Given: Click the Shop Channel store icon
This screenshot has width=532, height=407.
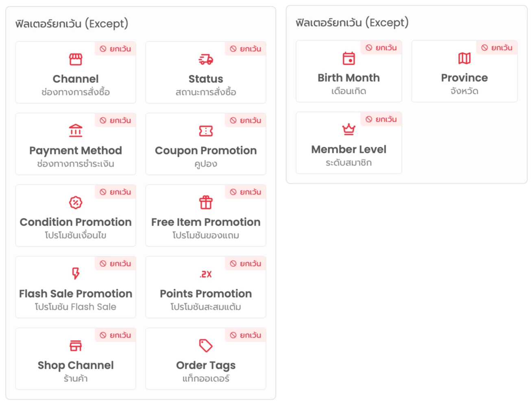Looking at the screenshot, I should click(76, 346).
